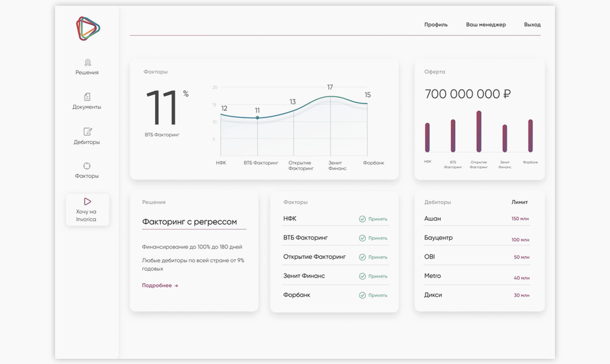
Task: Click the 40 млн limit value
Action: (522, 278)
